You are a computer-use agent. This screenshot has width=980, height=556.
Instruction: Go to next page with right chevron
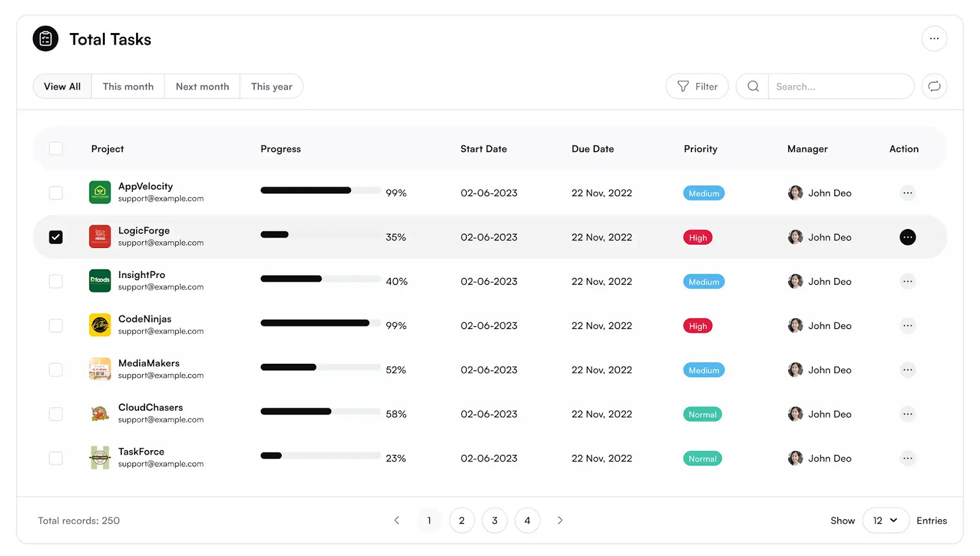pyautogui.click(x=559, y=520)
